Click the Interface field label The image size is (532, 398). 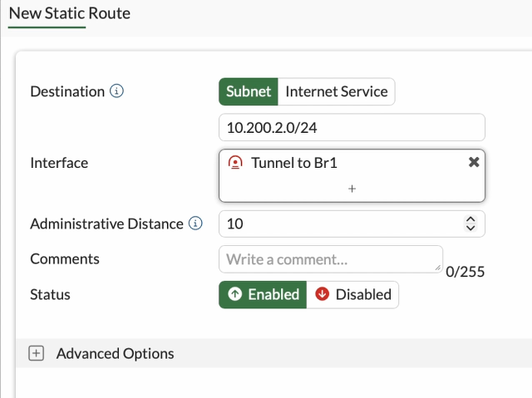(x=59, y=163)
